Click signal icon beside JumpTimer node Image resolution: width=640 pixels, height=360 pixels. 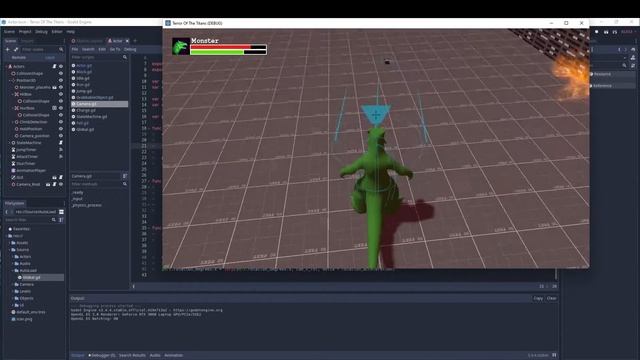61,150
